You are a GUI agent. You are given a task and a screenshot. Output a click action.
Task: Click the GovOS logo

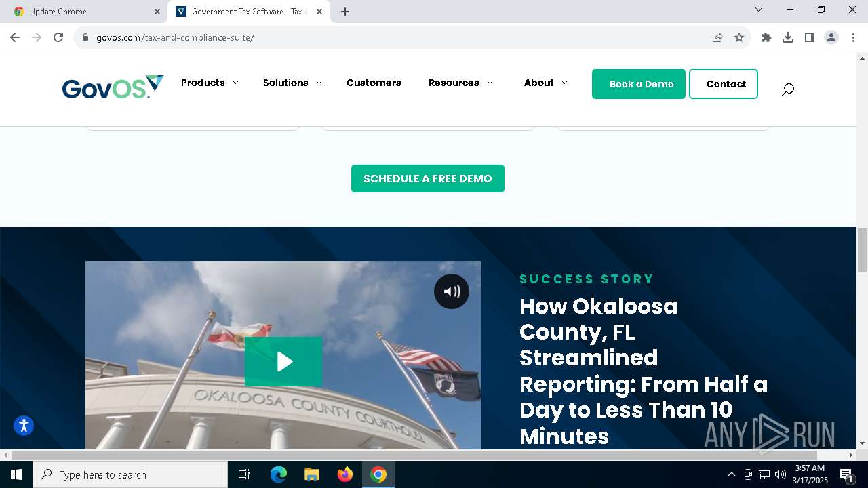tap(113, 87)
